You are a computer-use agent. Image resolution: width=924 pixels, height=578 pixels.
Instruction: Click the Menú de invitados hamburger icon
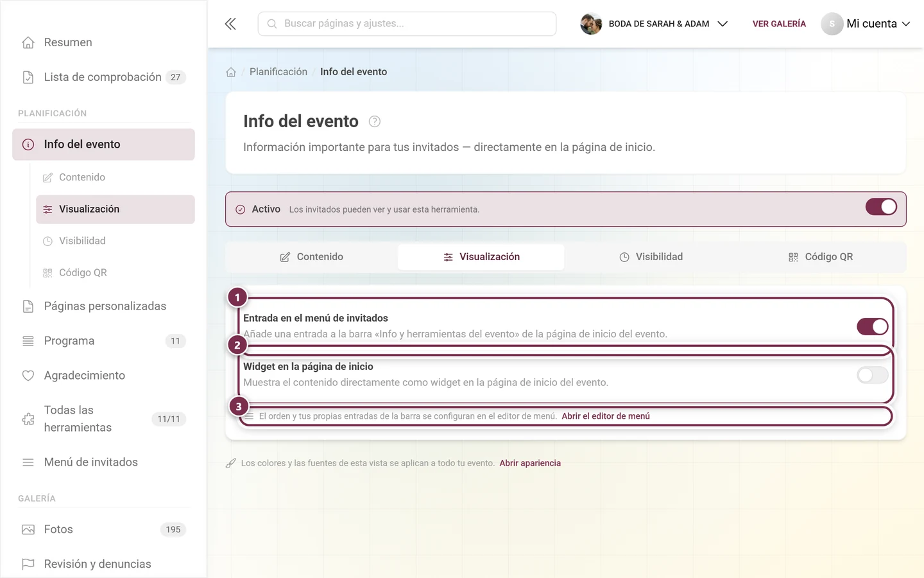[28, 462]
